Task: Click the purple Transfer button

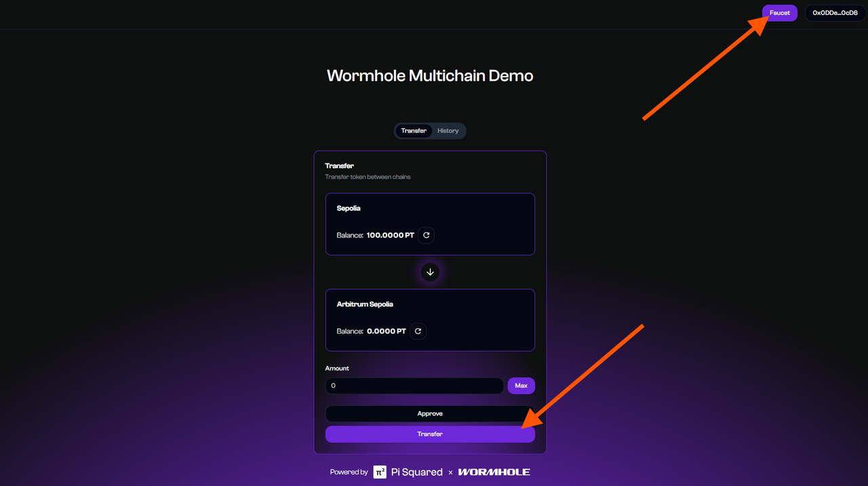Action: point(430,434)
